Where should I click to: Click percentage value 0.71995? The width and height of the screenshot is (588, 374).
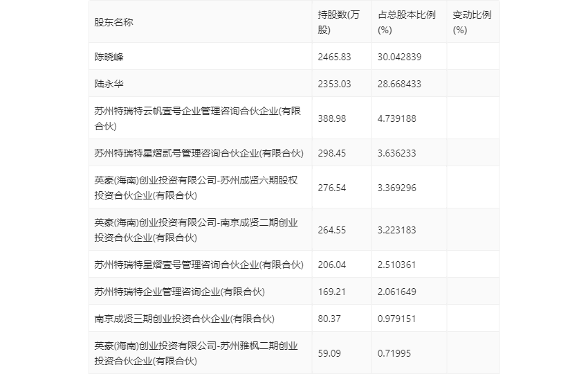pos(394,353)
